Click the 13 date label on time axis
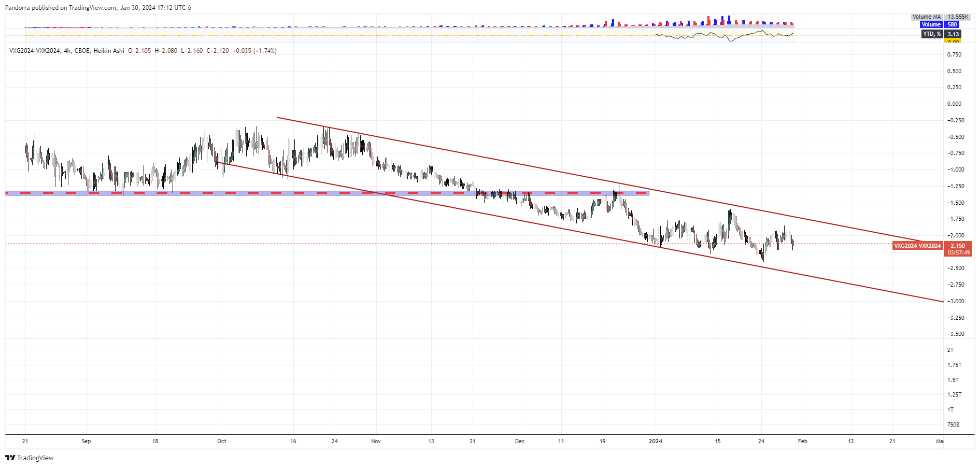This screenshot has width=980, height=467. coord(431,441)
